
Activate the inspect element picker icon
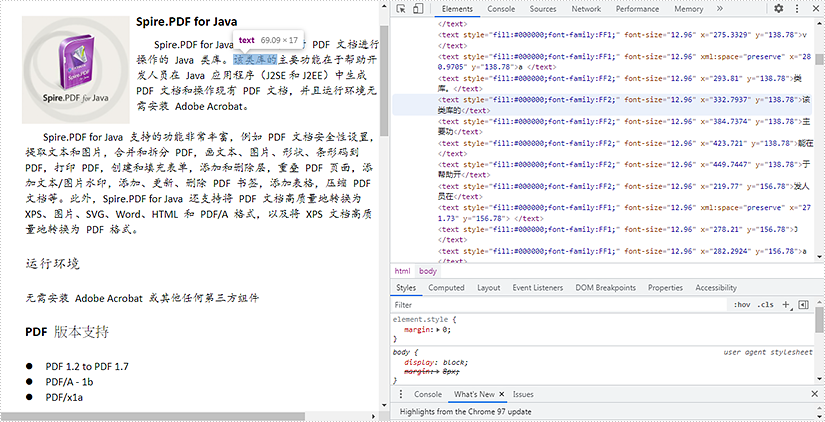[401, 8]
